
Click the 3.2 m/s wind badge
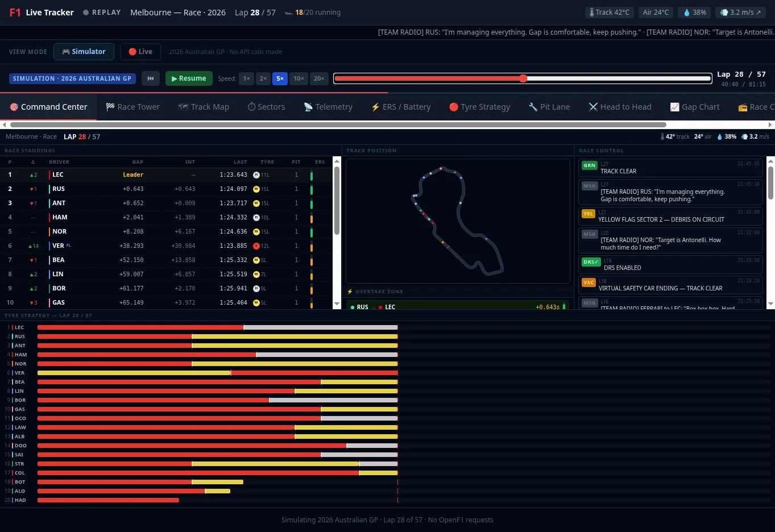[x=741, y=12]
